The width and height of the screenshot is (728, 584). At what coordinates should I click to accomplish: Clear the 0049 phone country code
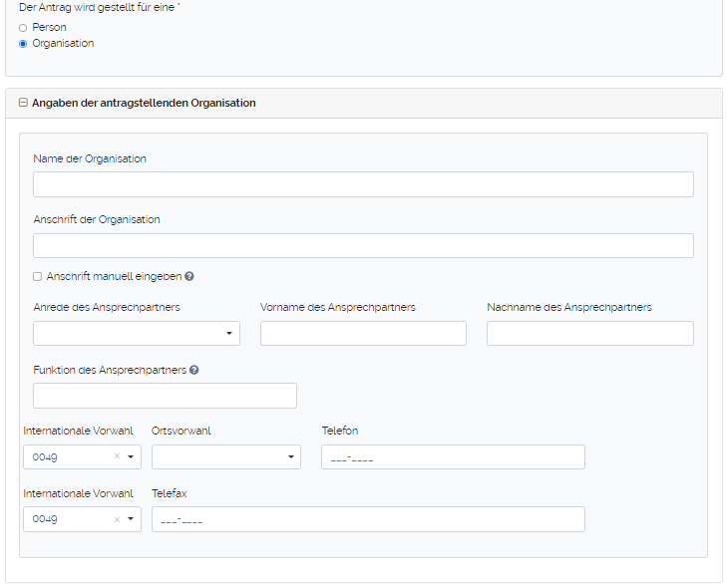[117, 456]
